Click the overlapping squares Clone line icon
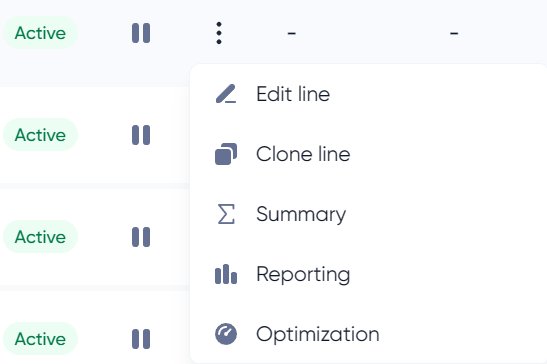This screenshot has width=547, height=364. (x=226, y=154)
